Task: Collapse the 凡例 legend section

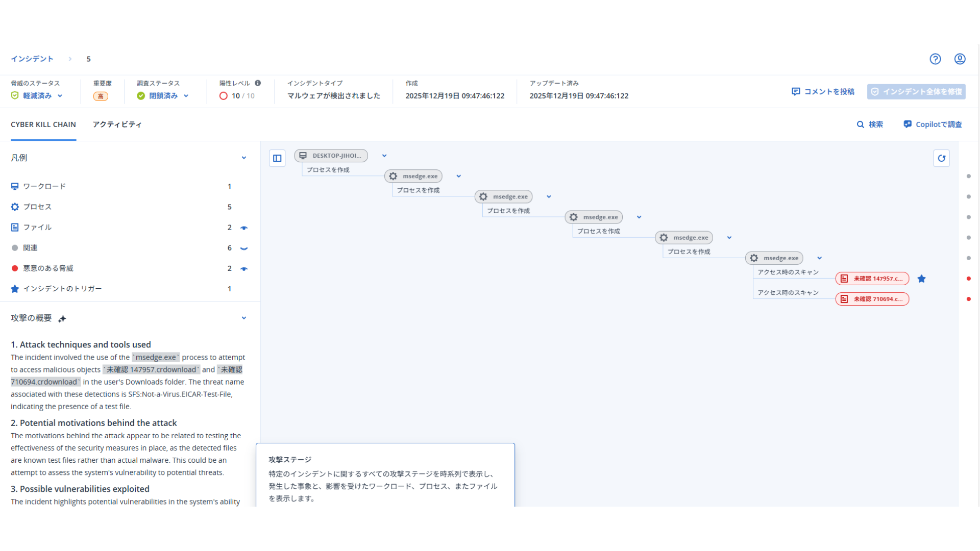Action: point(244,158)
